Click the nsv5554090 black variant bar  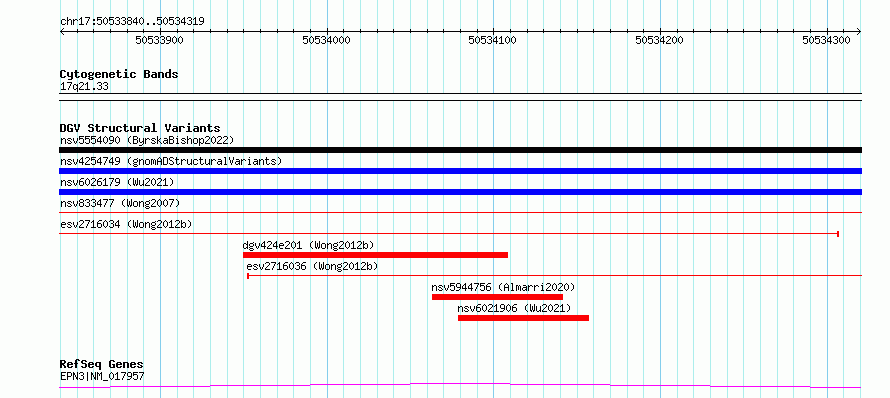tap(460, 150)
